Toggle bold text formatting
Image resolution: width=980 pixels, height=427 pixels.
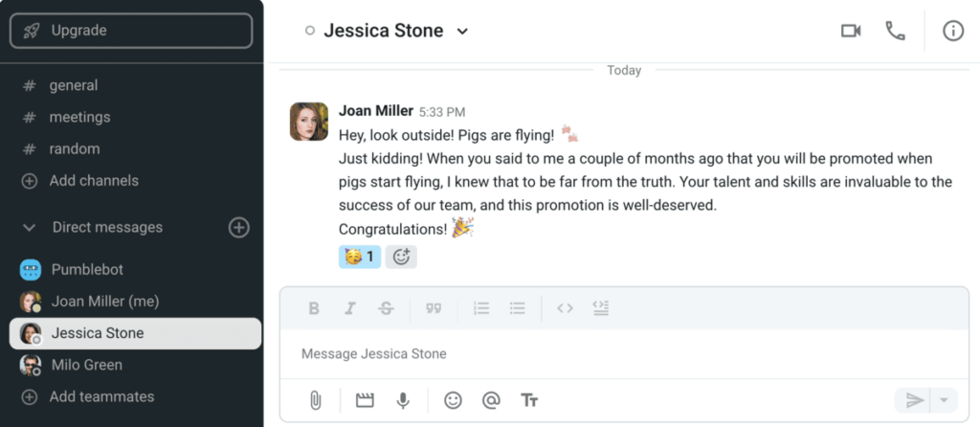pyautogui.click(x=314, y=308)
